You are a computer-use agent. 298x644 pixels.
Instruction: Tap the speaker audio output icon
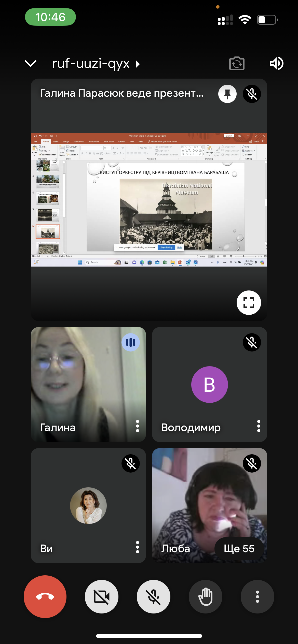[x=276, y=64]
